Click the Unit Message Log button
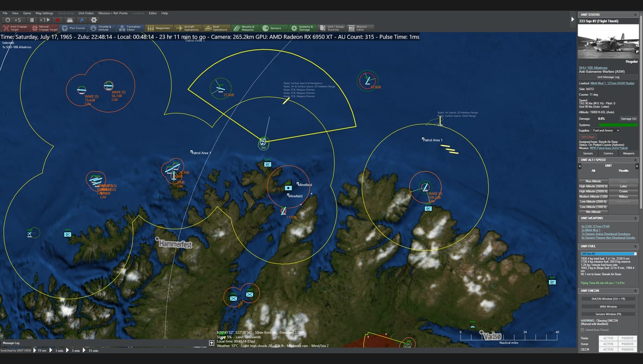This screenshot has width=643, height=364. pyautogui.click(x=608, y=77)
